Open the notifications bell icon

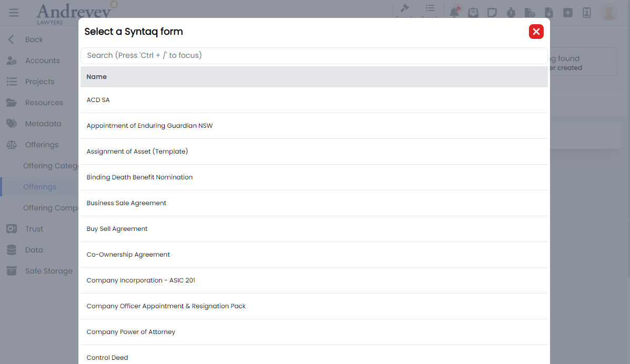pyautogui.click(x=454, y=13)
